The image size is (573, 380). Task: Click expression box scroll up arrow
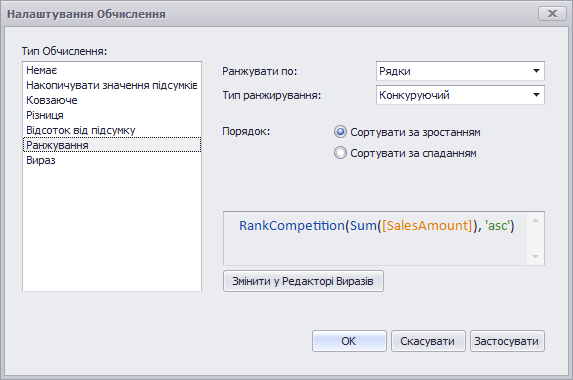tap(535, 220)
